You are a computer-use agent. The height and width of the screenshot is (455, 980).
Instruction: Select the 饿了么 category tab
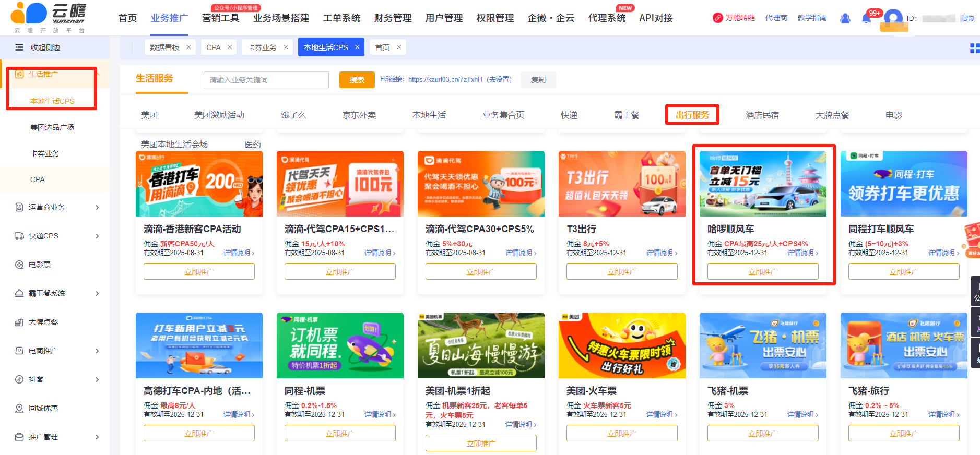coord(293,115)
